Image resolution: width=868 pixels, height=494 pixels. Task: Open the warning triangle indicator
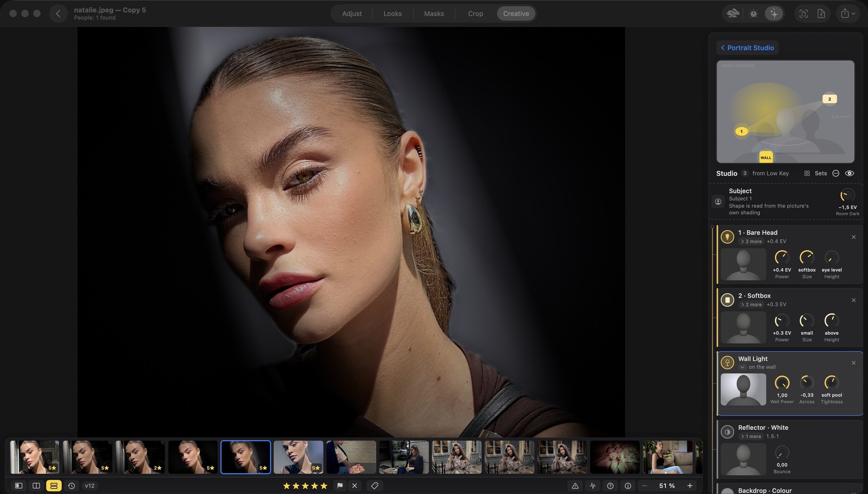coord(575,486)
